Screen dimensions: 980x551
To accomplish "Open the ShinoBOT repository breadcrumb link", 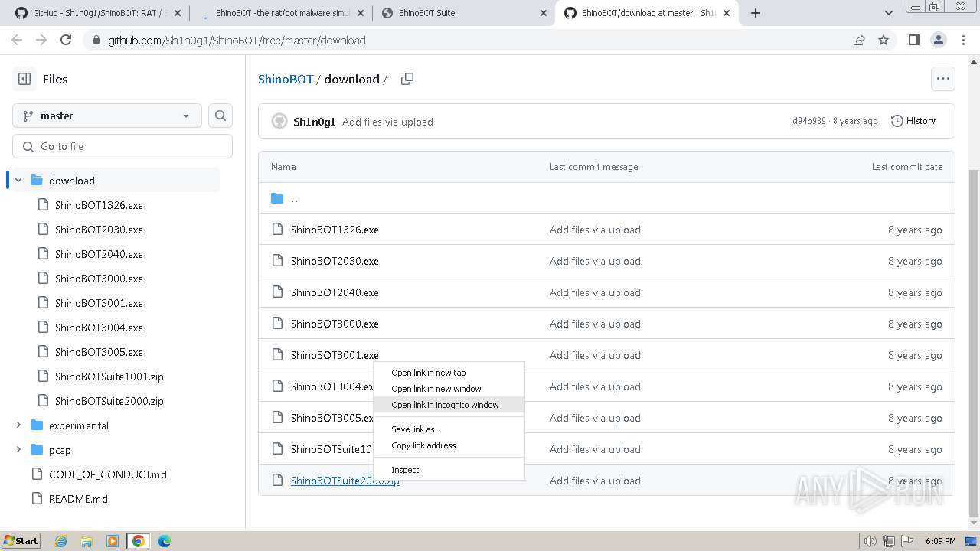I will point(286,79).
